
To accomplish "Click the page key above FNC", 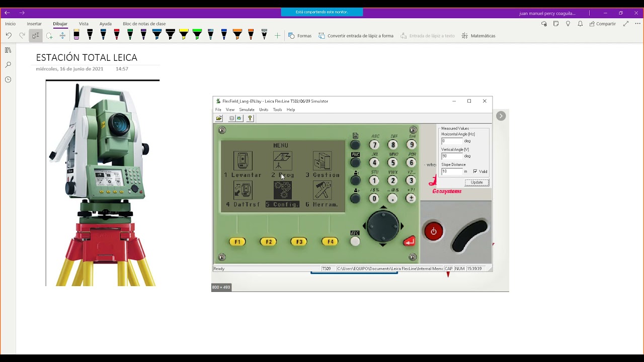I will pos(355,145).
